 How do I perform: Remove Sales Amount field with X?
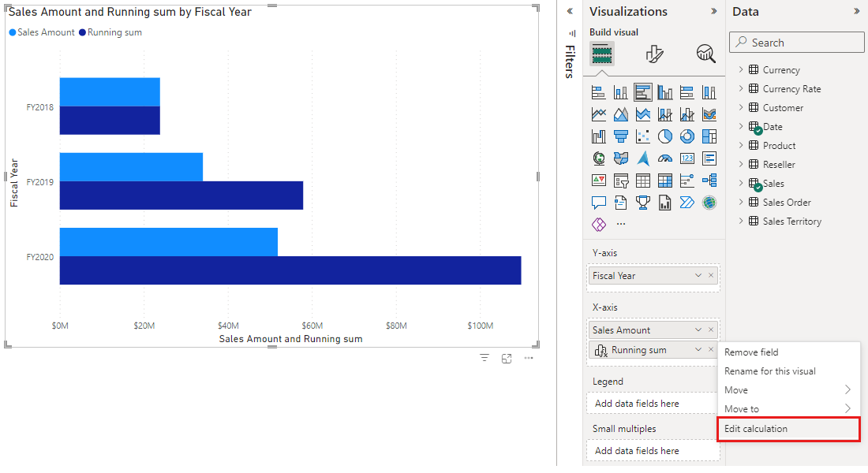point(711,330)
